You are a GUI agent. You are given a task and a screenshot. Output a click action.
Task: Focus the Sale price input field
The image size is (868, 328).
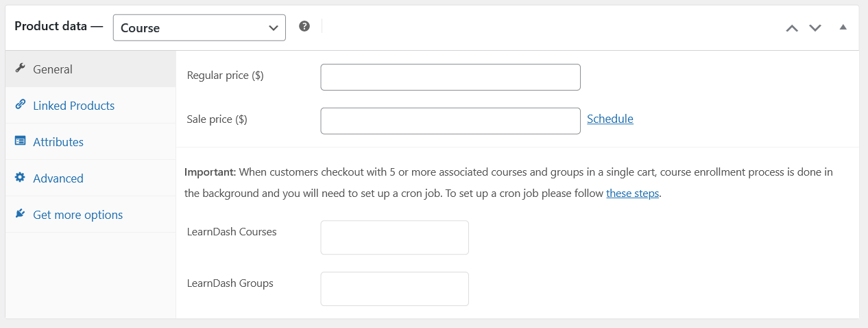click(450, 121)
